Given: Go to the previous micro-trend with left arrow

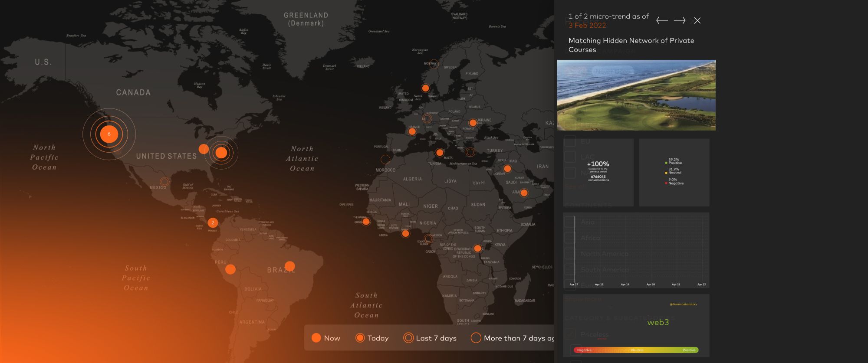Looking at the screenshot, I should click(x=661, y=20).
